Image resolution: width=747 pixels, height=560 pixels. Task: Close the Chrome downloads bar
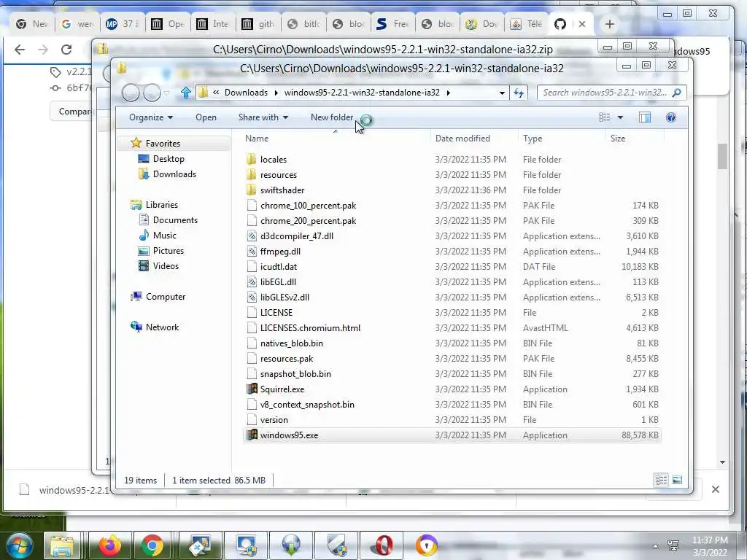click(715, 489)
